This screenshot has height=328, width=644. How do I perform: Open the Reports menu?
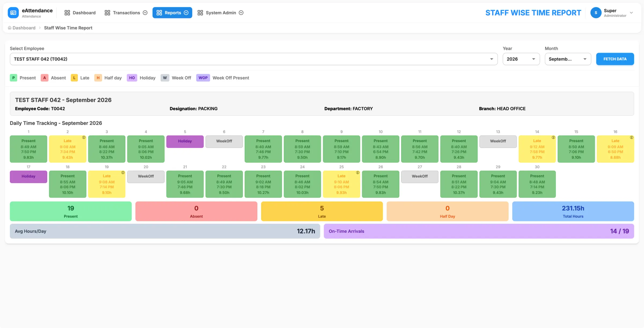(172, 13)
